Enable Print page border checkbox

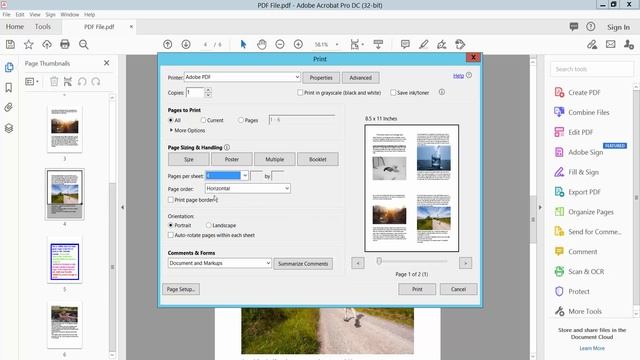pos(171,200)
